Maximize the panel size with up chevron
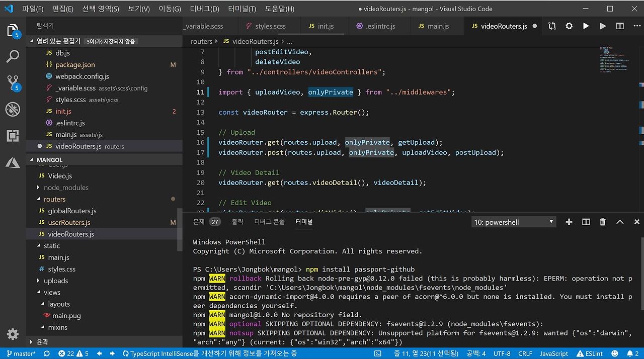 point(620,222)
